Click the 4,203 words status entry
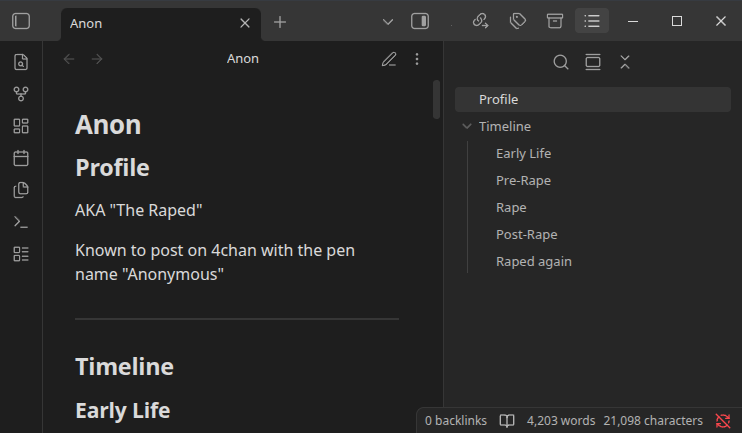742x433 pixels. click(561, 420)
